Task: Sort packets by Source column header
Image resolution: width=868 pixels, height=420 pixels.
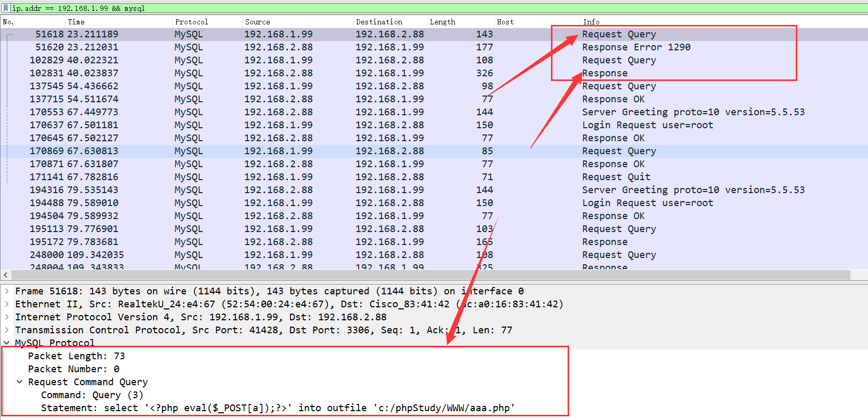Action: (x=298, y=22)
